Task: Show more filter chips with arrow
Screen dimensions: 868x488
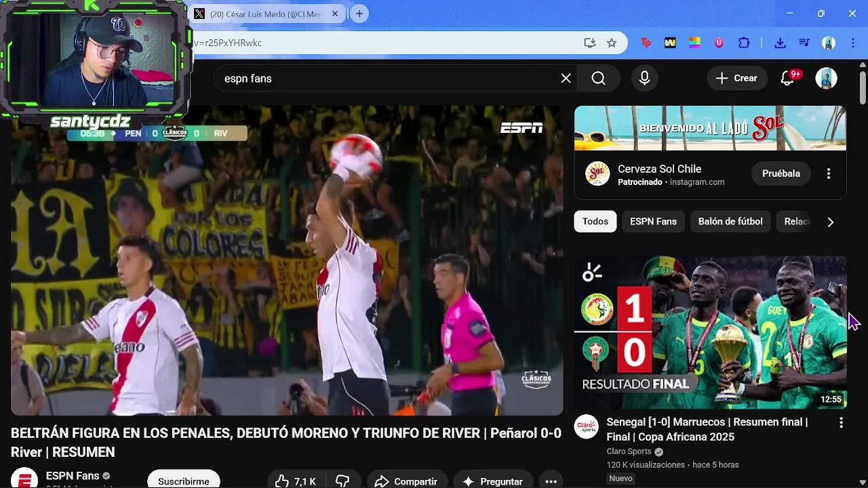Action: pyautogui.click(x=830, y=222)
